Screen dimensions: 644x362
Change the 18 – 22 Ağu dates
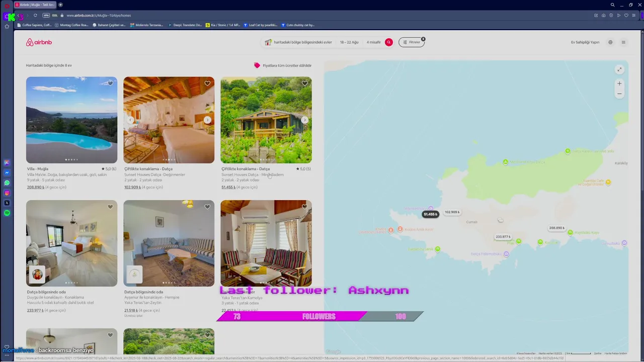(349, 42)
